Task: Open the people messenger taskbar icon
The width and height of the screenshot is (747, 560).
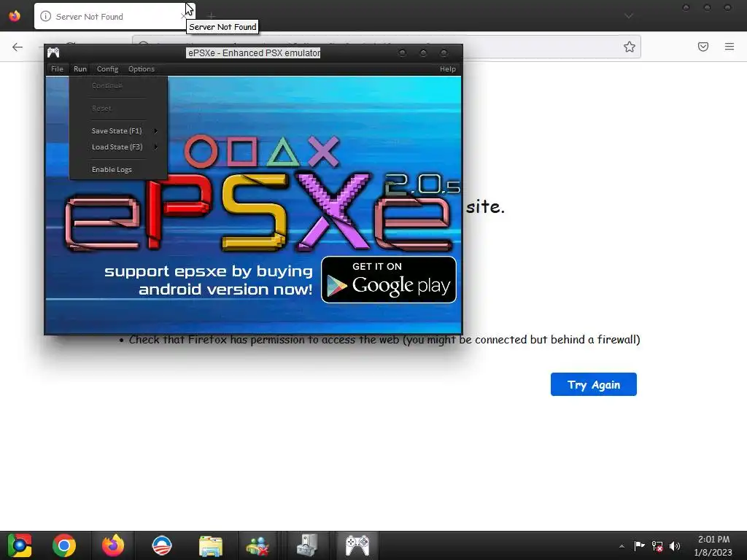Action: click(258, 545)
